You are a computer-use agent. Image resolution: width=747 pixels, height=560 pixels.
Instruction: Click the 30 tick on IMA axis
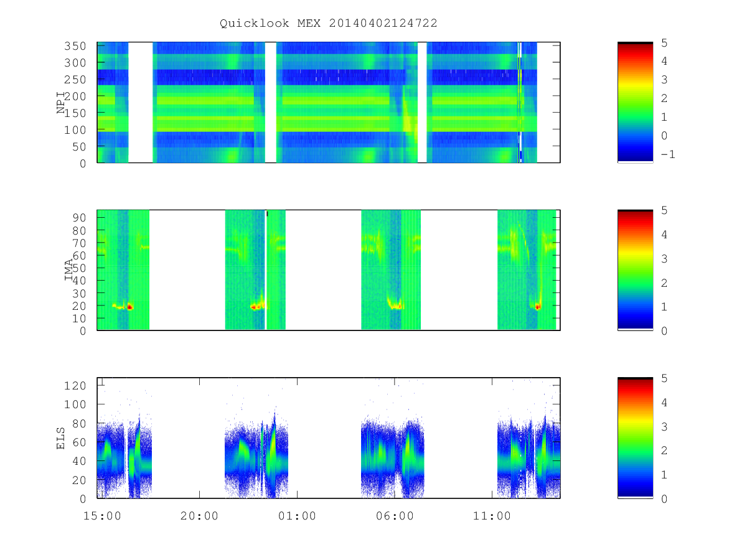click(80, 293)
